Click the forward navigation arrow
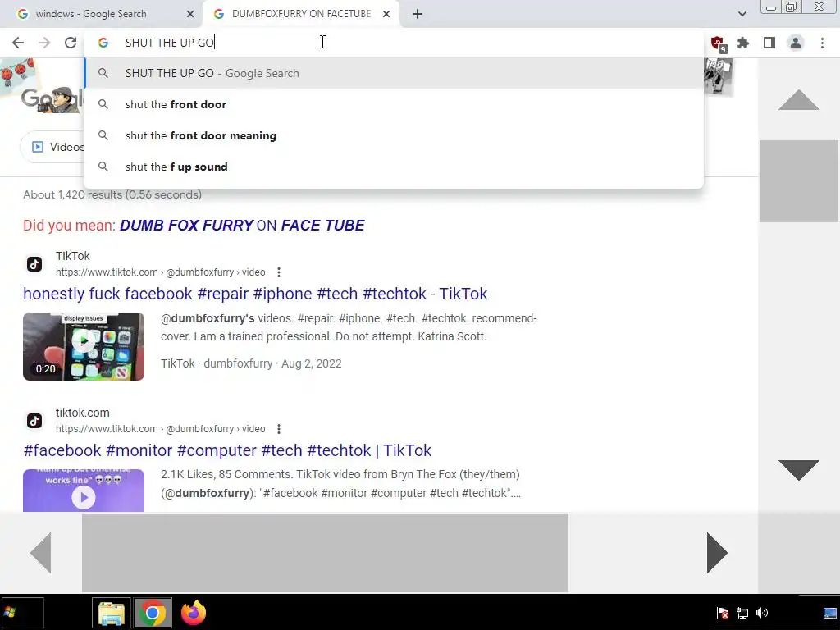 tap(44, 43)
